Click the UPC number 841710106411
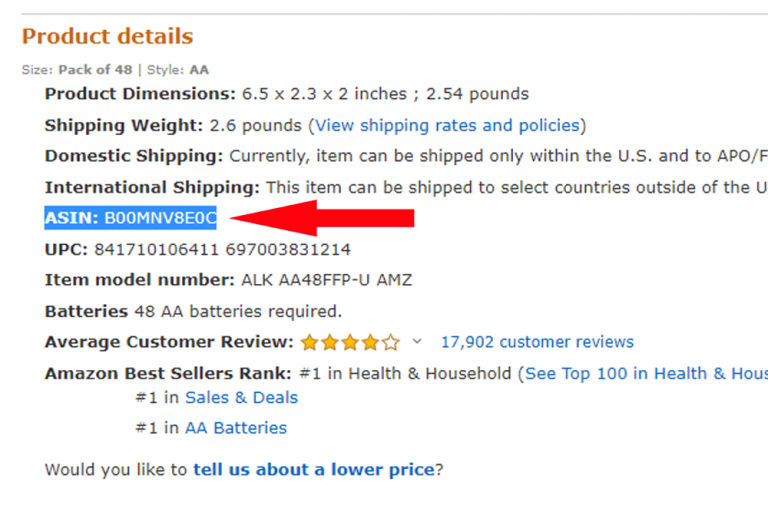The width and height of the screenshot is (768, 512). click(146, 249)
